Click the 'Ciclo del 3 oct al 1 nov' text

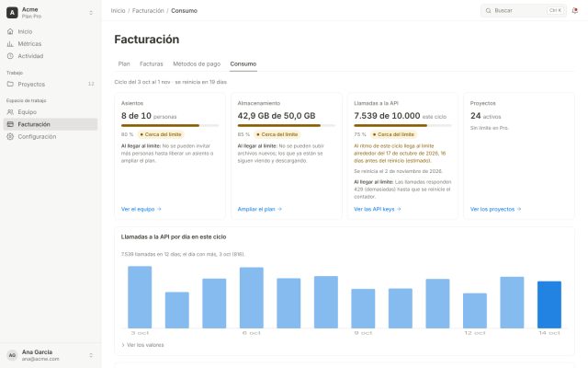pos(142,82)
